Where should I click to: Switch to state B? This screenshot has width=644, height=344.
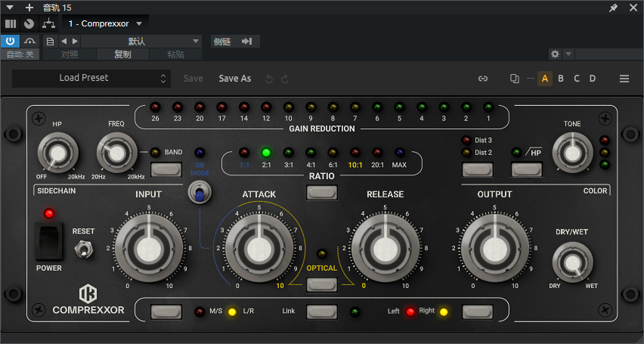point(561,79)
